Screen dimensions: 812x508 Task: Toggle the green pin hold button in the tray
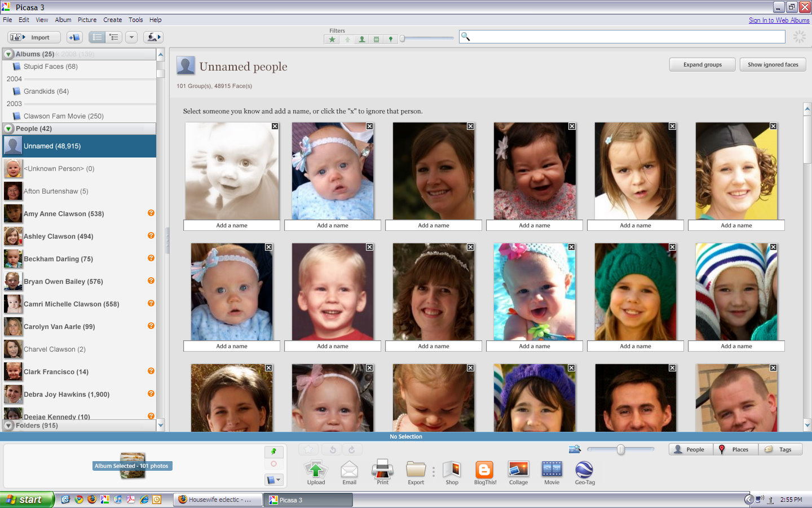(273, 451)
